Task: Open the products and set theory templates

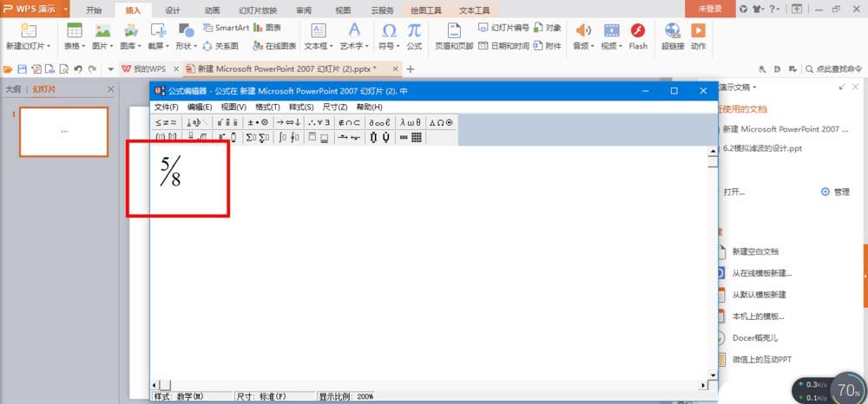Action: pos(380,137)
